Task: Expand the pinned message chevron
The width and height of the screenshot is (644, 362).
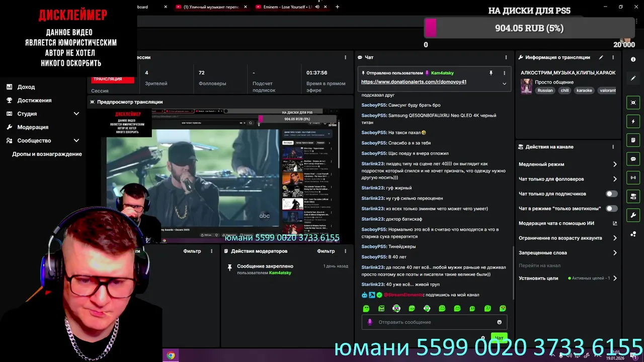Action: pos(504,84)
